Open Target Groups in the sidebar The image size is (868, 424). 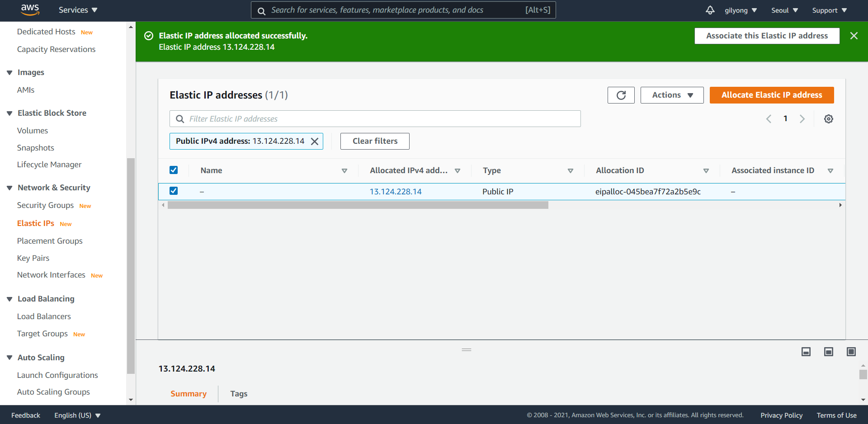[42, 334]
